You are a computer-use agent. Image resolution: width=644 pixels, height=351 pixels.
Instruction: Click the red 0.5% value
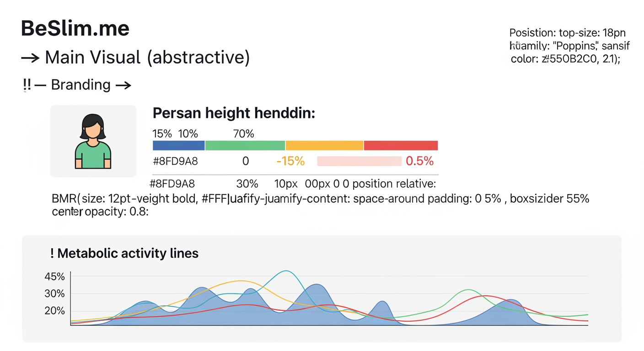[x=419, y=161]
